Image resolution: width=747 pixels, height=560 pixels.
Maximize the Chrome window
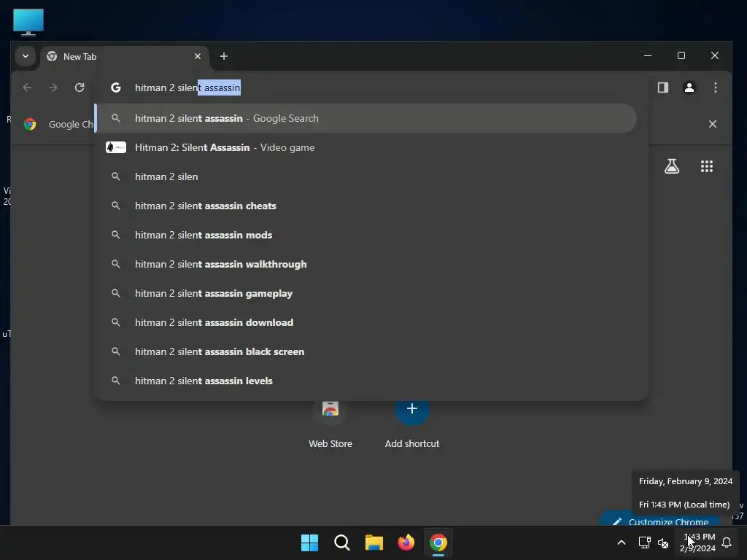[x=681, y=55]
